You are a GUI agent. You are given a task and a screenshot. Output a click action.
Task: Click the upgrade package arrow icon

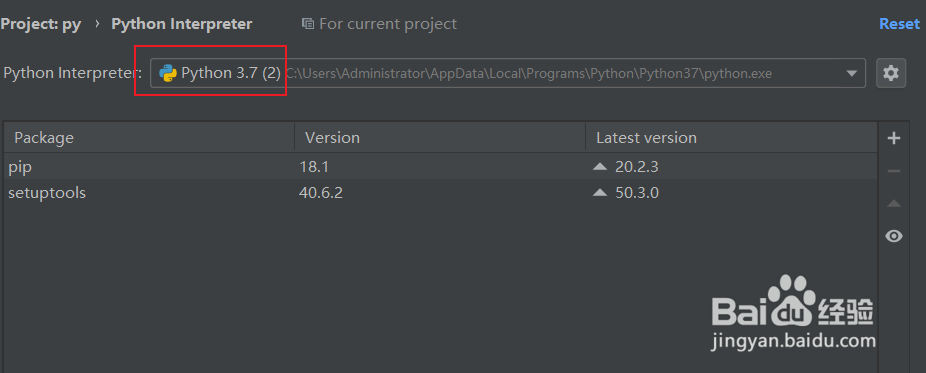click(x=894, y=204)
